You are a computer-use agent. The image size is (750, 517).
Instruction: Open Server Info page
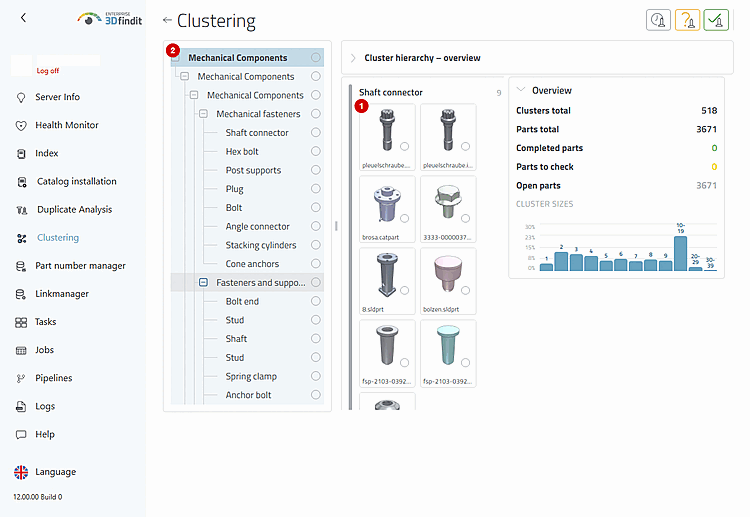(57, 97)
